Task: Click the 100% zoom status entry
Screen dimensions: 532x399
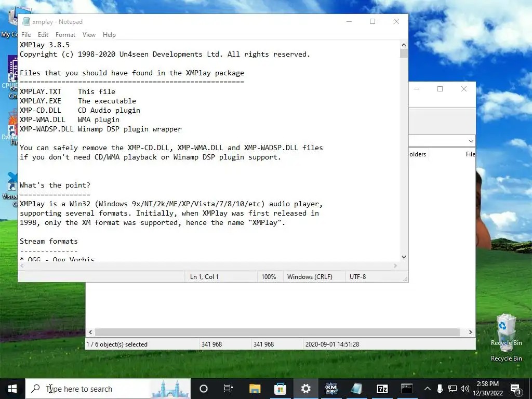Action: click(x=269, y=277)
